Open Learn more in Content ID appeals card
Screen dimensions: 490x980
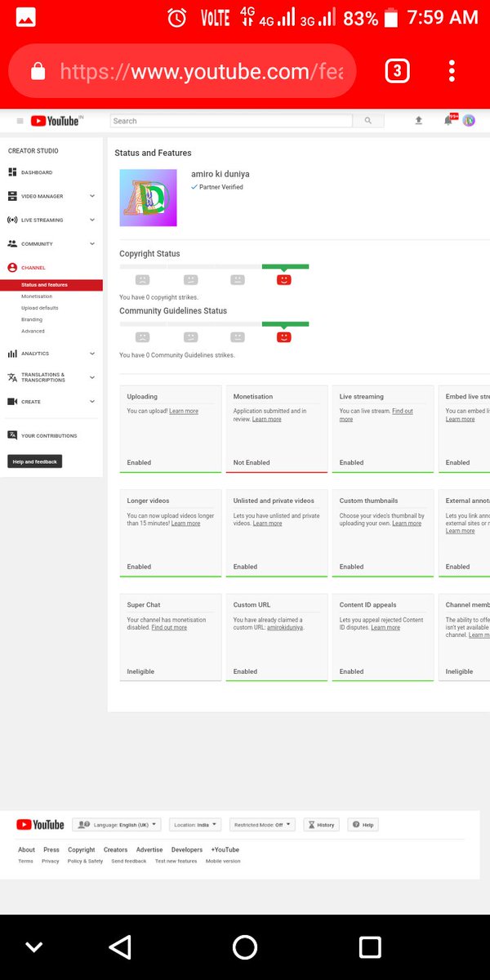click(x=385, y=627)
